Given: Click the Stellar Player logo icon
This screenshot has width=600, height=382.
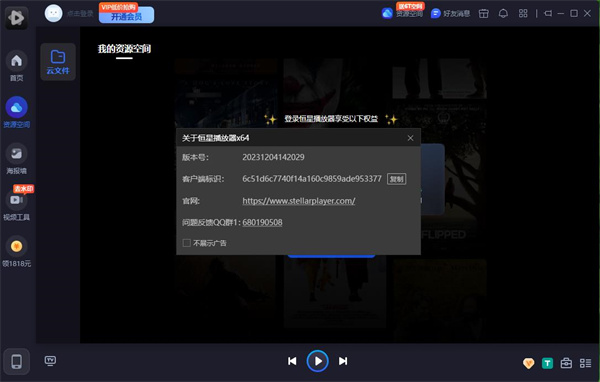Looking at the screenshot, I should pyautogui.click(x=16, y=17).
